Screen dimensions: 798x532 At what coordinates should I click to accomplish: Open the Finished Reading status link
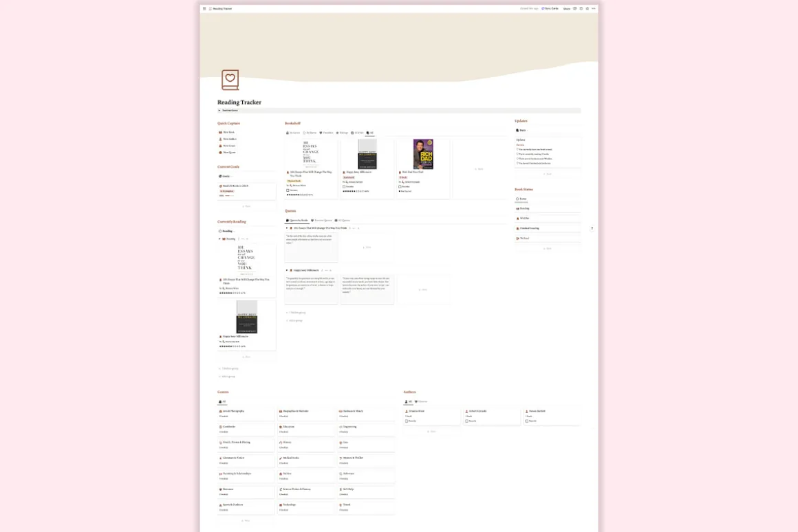(547, 228)
